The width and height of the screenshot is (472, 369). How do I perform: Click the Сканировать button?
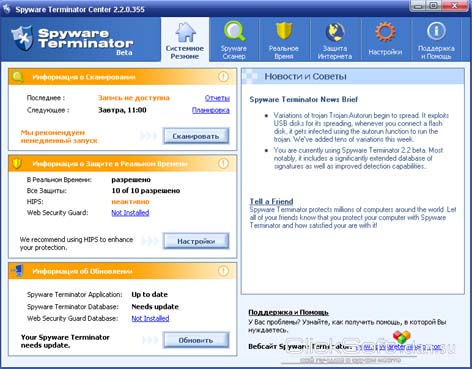[196, 136]
